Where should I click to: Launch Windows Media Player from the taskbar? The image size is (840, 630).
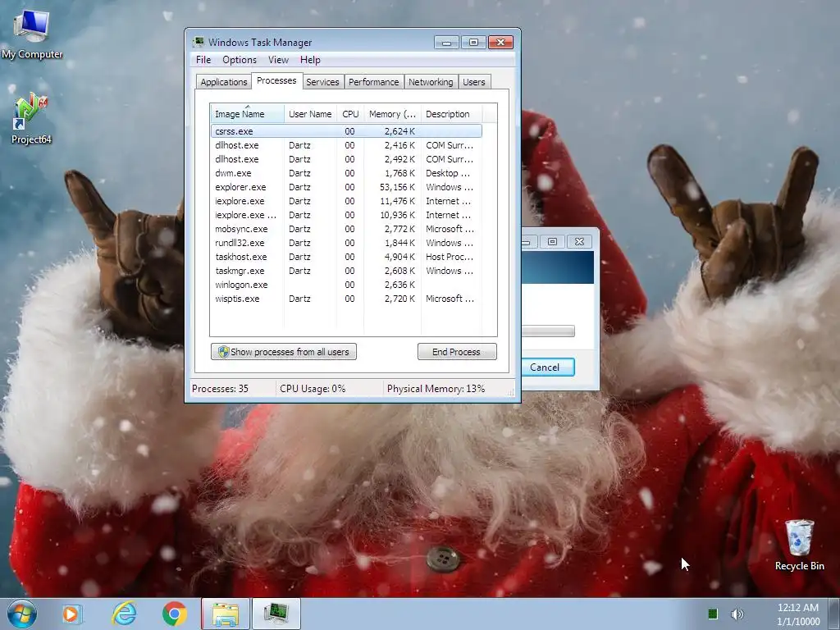71,614
